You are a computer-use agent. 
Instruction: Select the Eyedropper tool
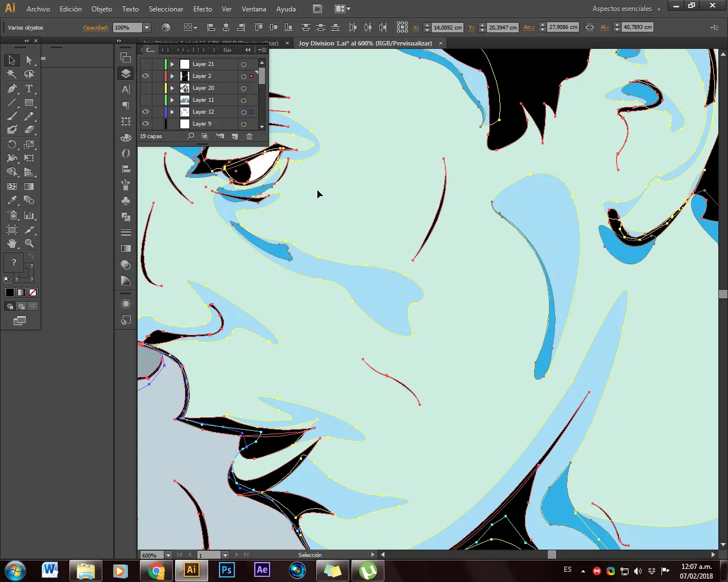12,200
